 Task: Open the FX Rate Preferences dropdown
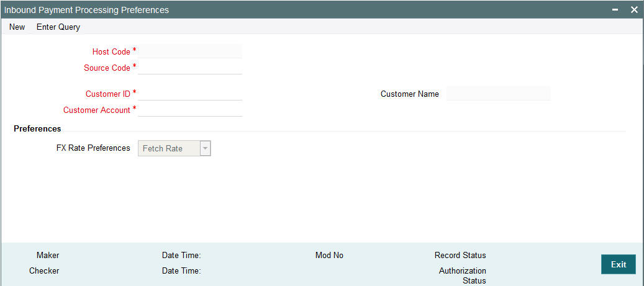175,148
